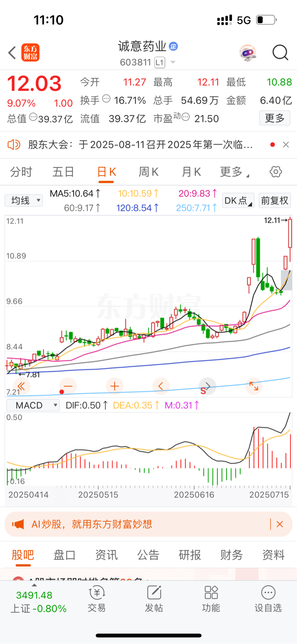Viewport: 297px width, 644px height.
Task: Open the 股东大会 announcement notice
Action: pos(141,145)
